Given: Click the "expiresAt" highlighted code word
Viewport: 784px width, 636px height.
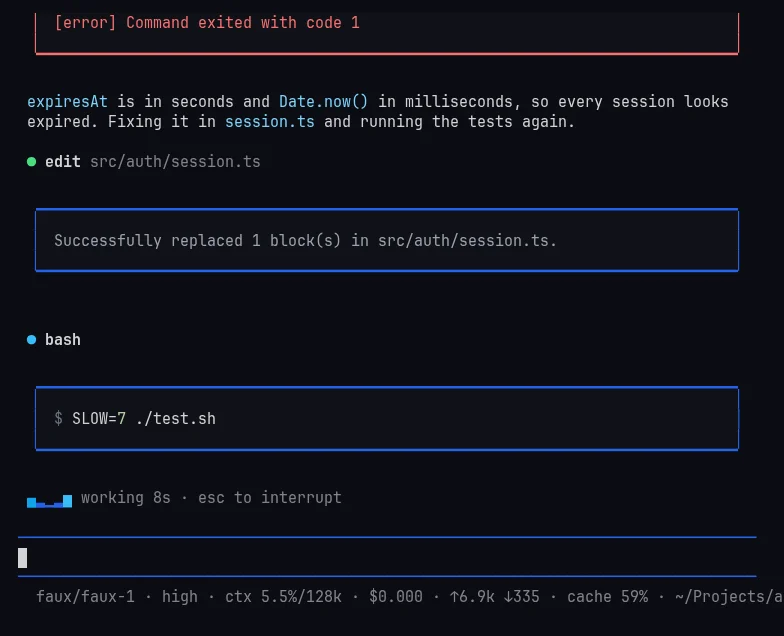Looking at the screenshot, I should point(68,102).
